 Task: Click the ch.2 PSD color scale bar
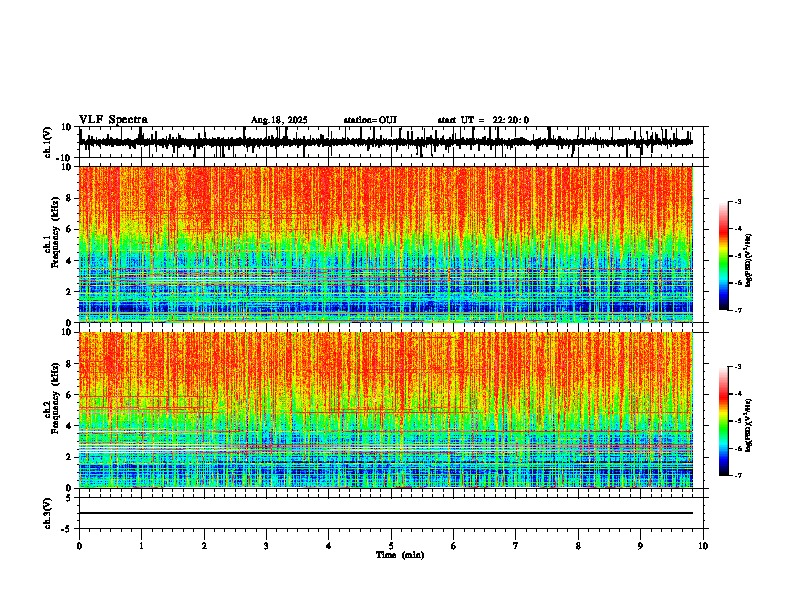pos(724,421)
